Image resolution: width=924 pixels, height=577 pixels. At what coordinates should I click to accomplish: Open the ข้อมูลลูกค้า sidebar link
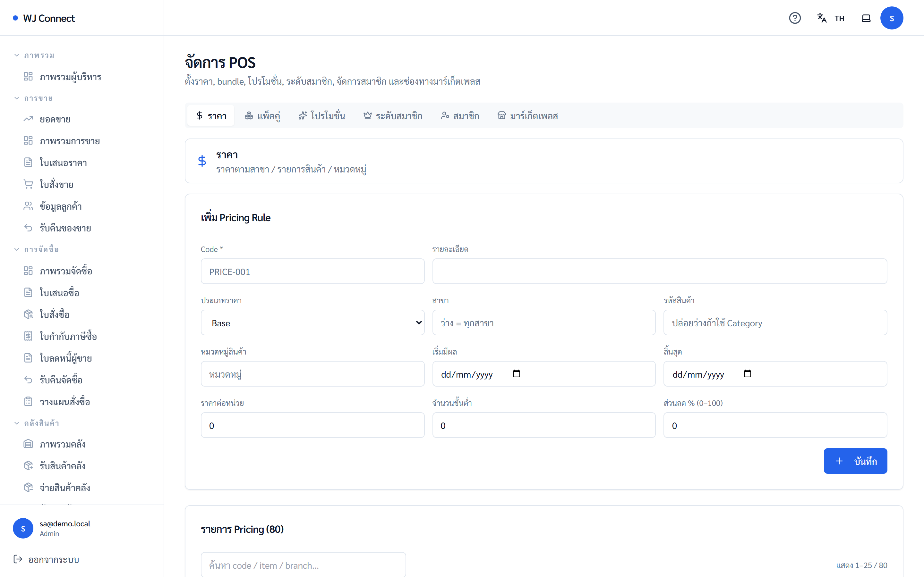tap(61, 206)
